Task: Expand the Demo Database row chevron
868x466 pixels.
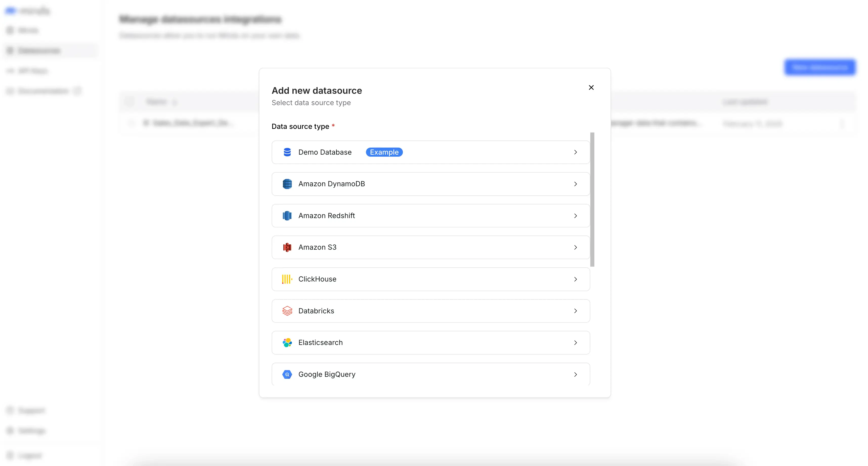Action: click(576, 152)
